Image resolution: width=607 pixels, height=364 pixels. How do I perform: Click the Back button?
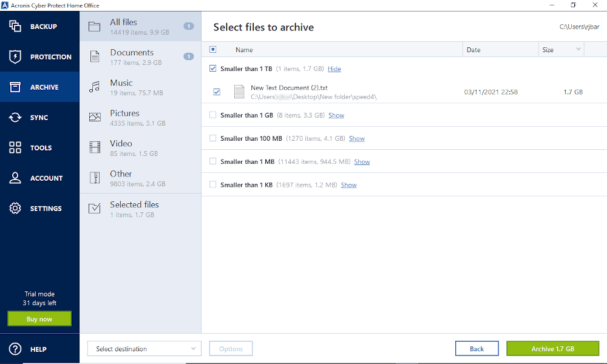pyautogui.click(x=477, y=348)
